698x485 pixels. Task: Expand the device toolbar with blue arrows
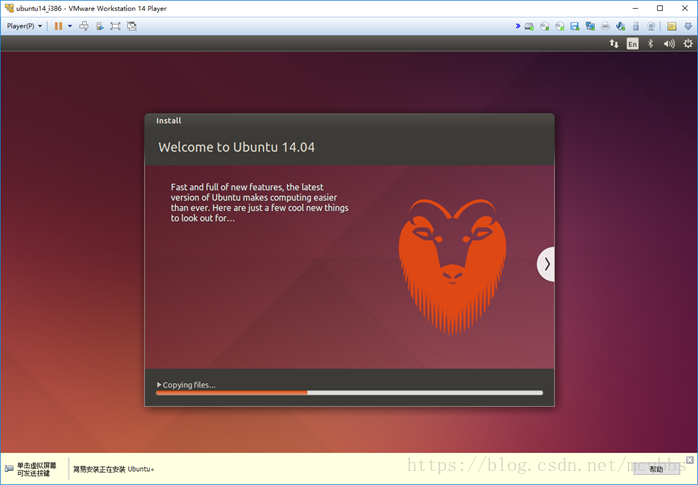point(518,26)
